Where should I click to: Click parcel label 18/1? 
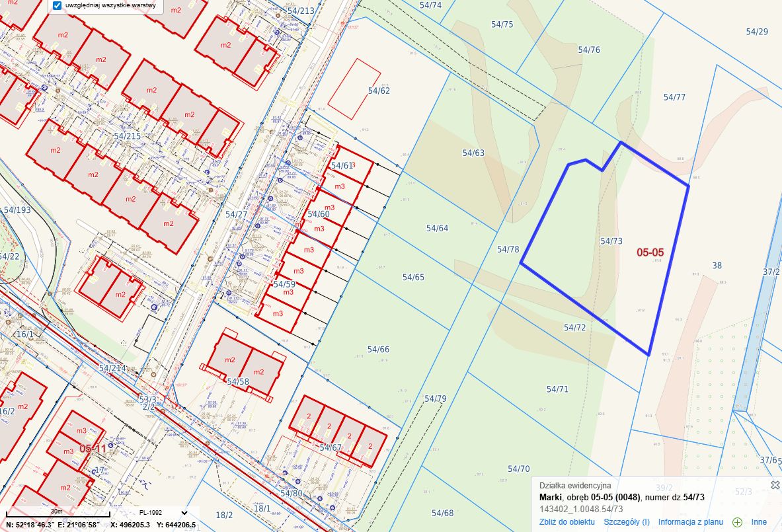[x=262, y=509]
